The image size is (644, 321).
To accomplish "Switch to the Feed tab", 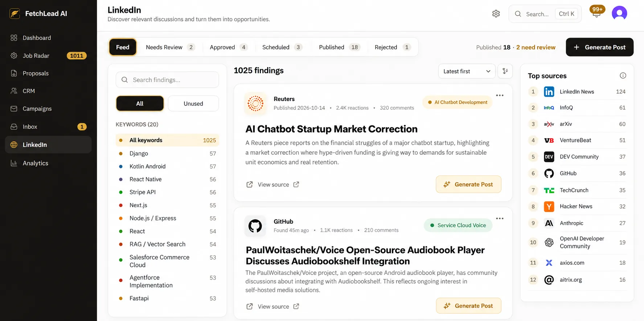I will (123, 47).
